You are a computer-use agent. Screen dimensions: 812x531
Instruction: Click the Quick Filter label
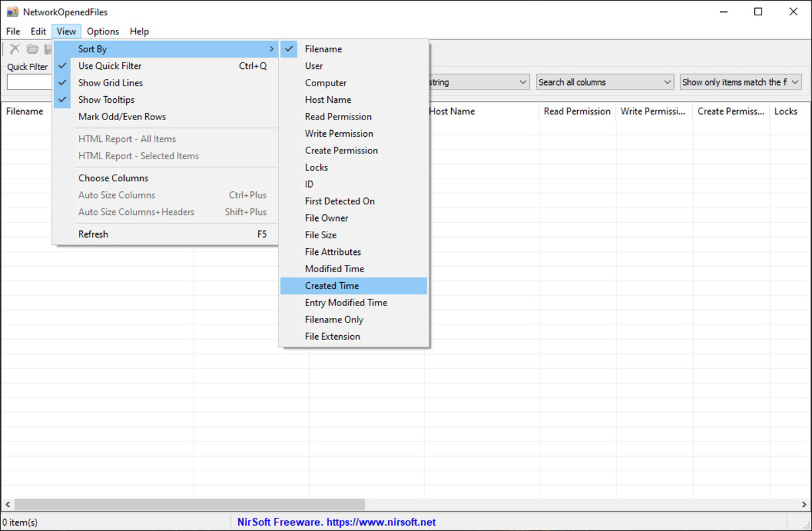point(27,67)
